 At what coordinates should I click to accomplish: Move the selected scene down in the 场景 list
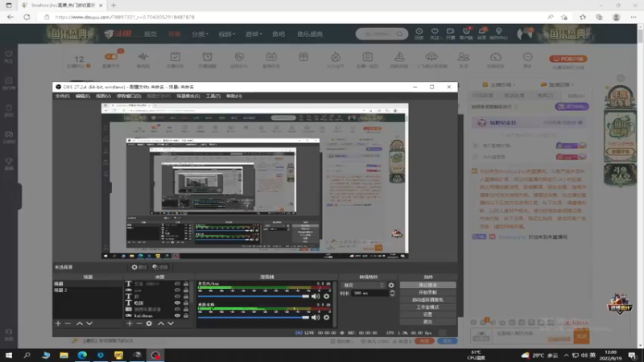point(89,323)
